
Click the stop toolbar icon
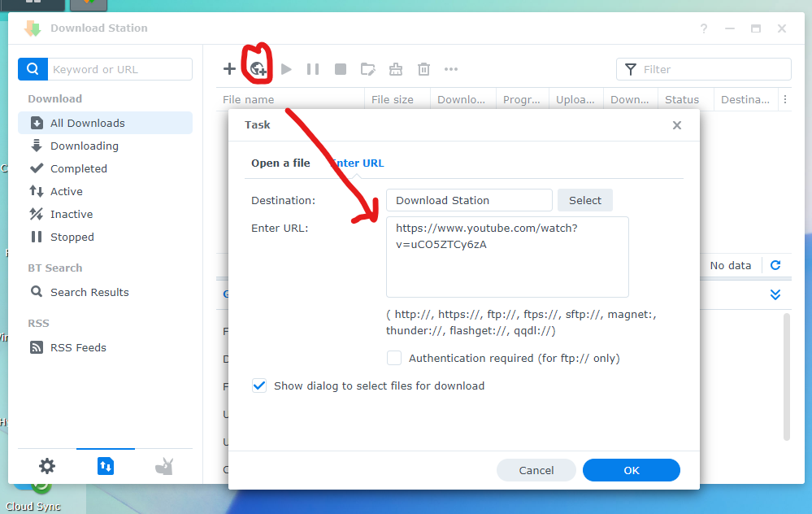(341, 69)
